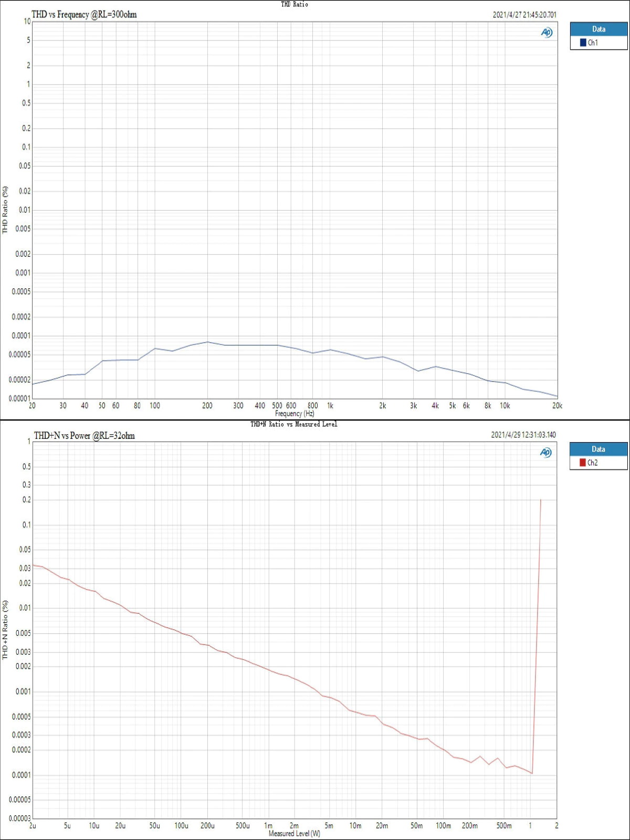Click the 'THD Ratio' heading at the top
The width and height of the screenshot is (630, 840).
tap(295, 4)
